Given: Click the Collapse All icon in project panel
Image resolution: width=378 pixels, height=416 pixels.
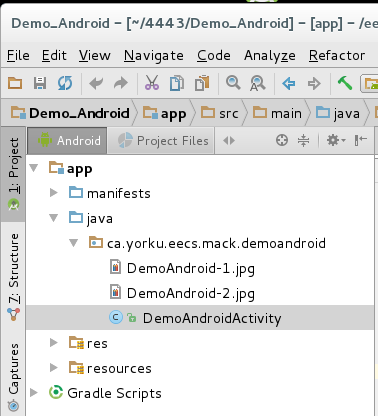Looking at the screenshot, I should 303,140.
